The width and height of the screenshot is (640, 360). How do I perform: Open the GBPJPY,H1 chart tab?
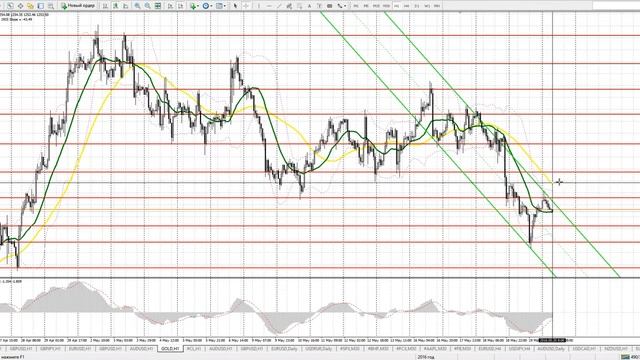51,349
